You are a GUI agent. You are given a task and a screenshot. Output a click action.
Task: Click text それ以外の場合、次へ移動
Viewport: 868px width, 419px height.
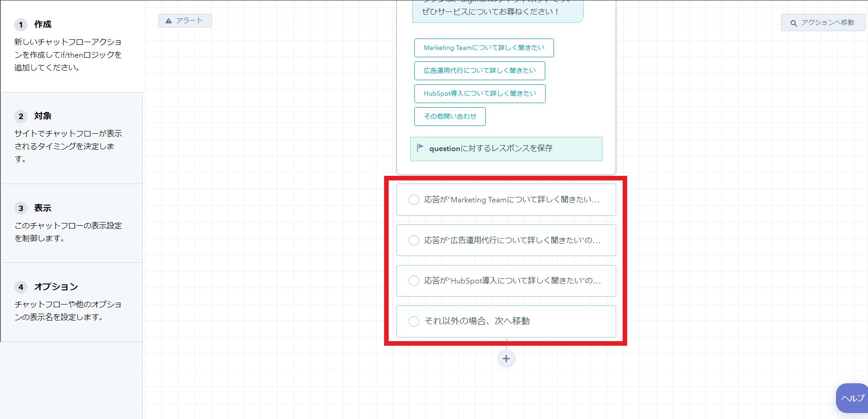(x=477, y=321)
